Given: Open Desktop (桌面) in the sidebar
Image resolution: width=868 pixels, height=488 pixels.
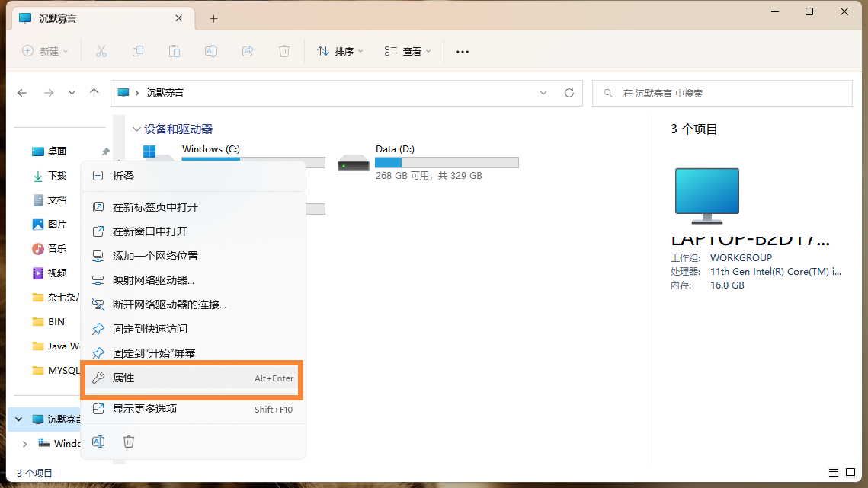Looking at the screenshot, I should (56, 151).
